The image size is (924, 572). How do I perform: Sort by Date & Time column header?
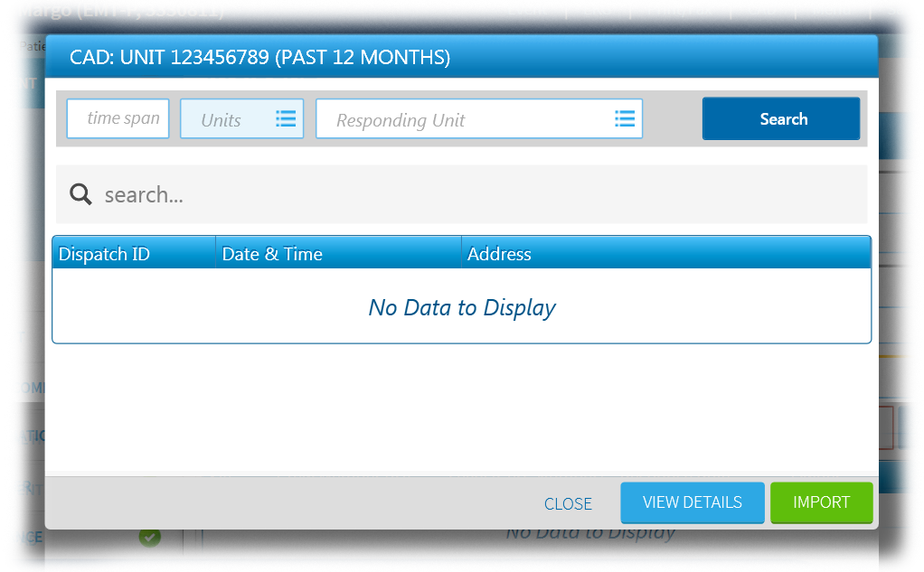click(x=338, y=253)
